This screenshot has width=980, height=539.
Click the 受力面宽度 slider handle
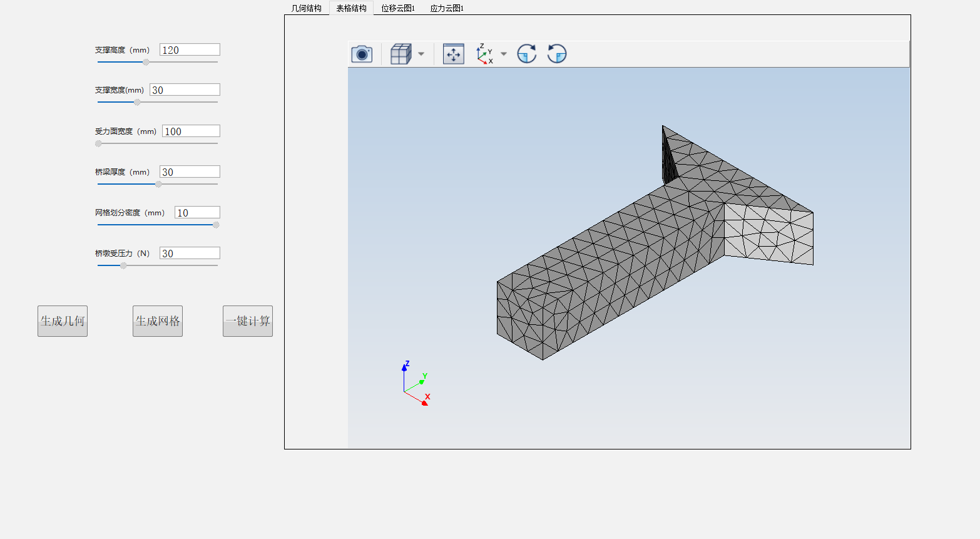pyautogui.click(x=98, y=143)
